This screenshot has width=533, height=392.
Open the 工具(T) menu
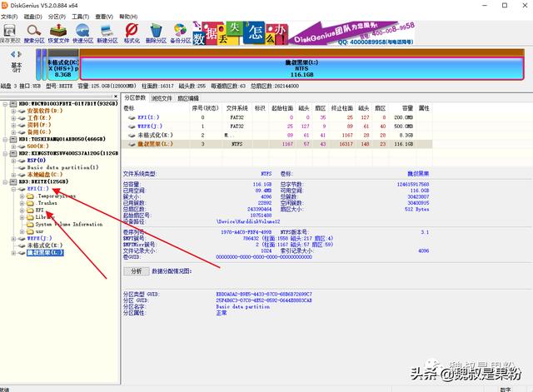(x=80, y=17)
